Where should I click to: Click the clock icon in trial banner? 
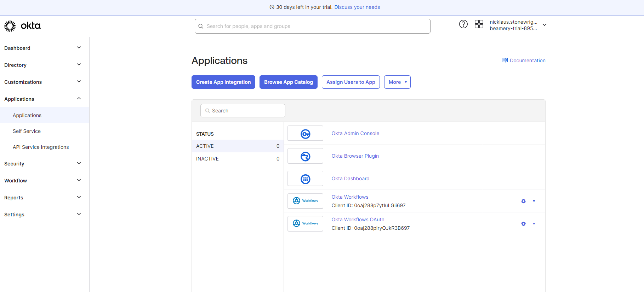pos(272,7)
